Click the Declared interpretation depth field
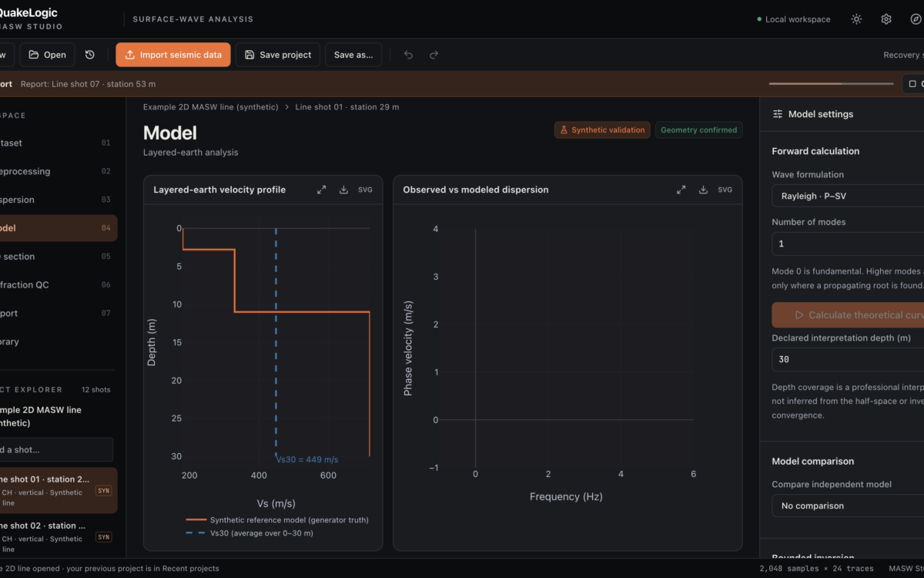924x578 pixels. 848,359
